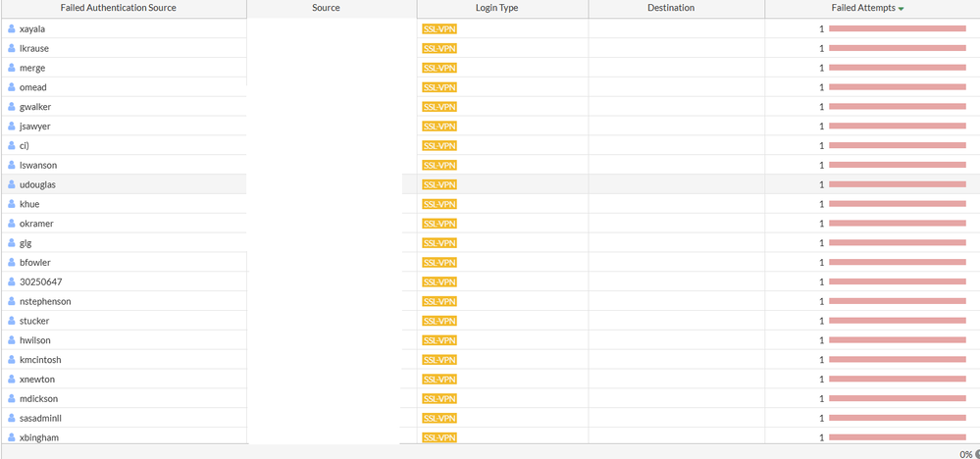Click the Source column header

point(325,8)
